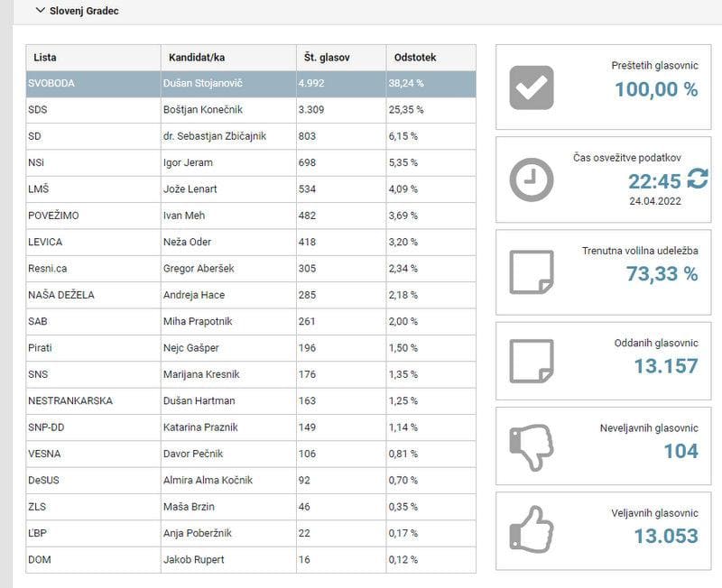Select the SDS Boštjan Konečnik row

[x=250, y=110]
